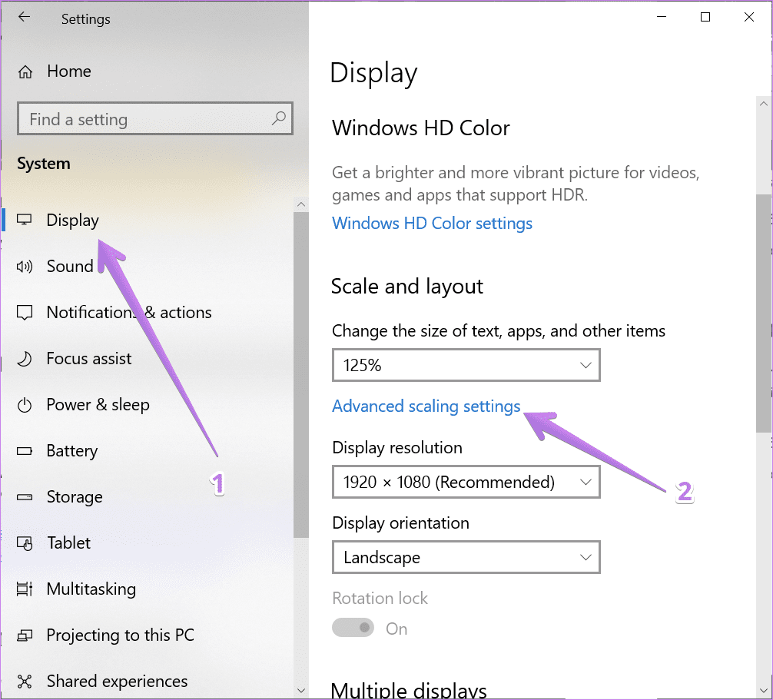Expand the Display resolution dropdown

click(466, 482)
